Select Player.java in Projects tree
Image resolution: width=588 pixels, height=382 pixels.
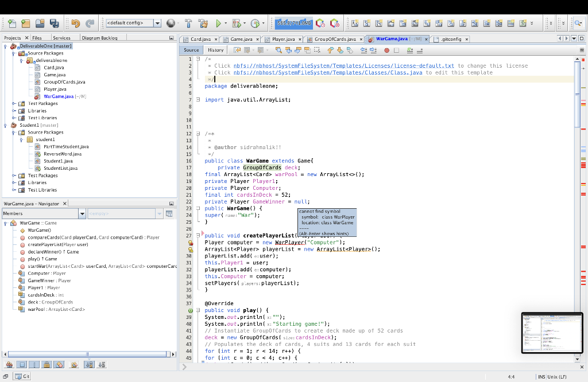55,89
